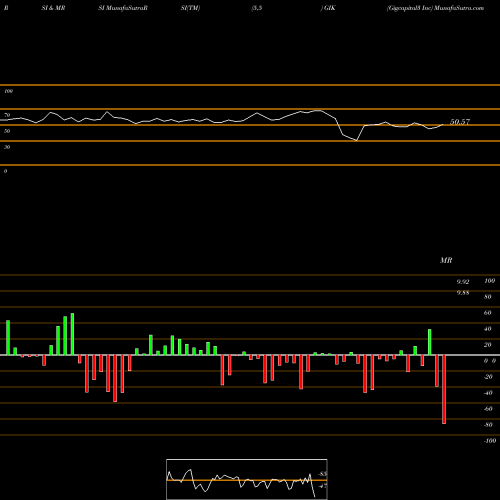The image size is (500, 500).
Task: Click the MR panel title label
Action: (x=446, y=260)
